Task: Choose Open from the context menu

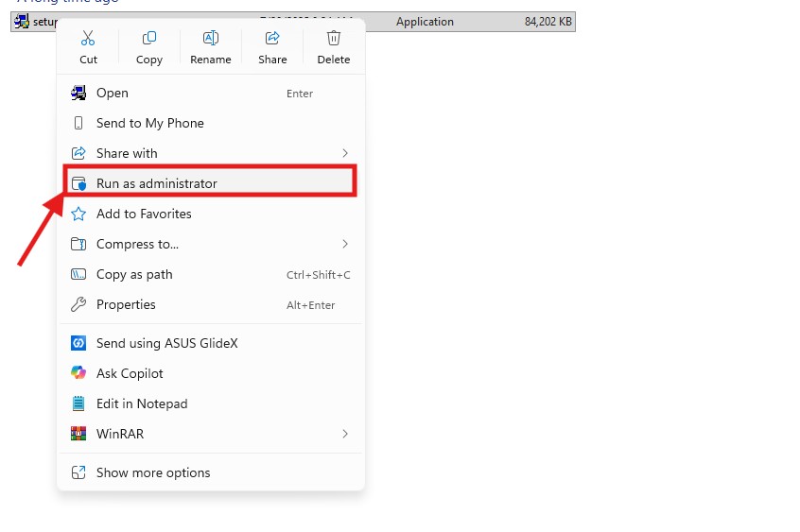Action: tap(210, 93)
